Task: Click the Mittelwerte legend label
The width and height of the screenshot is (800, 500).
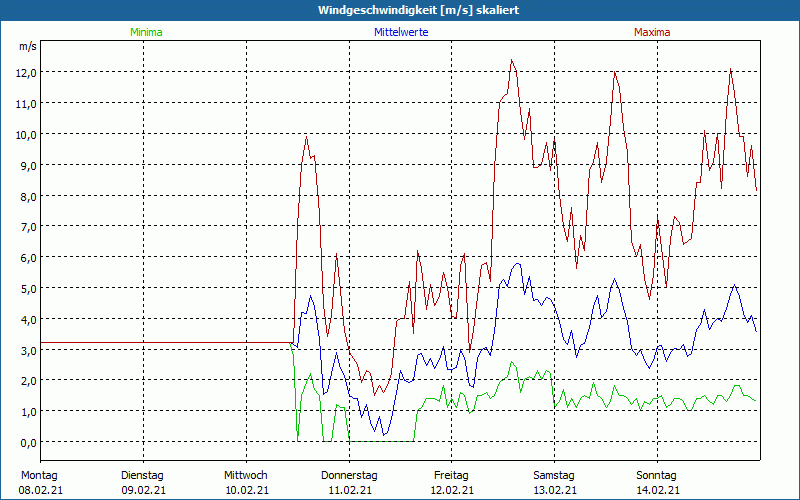Action: tap(401, 32)
